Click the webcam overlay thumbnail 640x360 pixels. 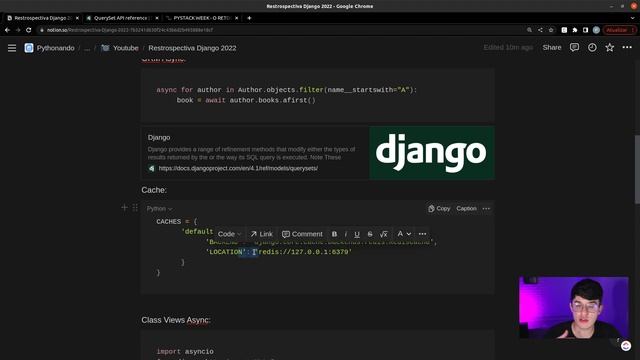click(573, 308)
